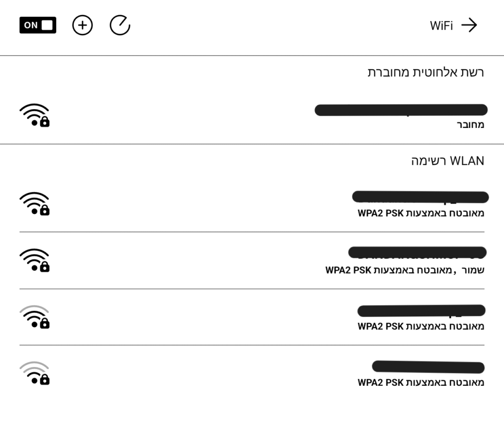Click the WiFi icon of first WLAN list network
The width and height of the screenshot is (504, 436).
34,204
